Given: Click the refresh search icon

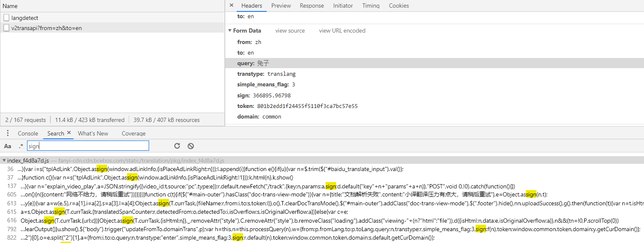Looking at the screenshot, I should [177, 146].
